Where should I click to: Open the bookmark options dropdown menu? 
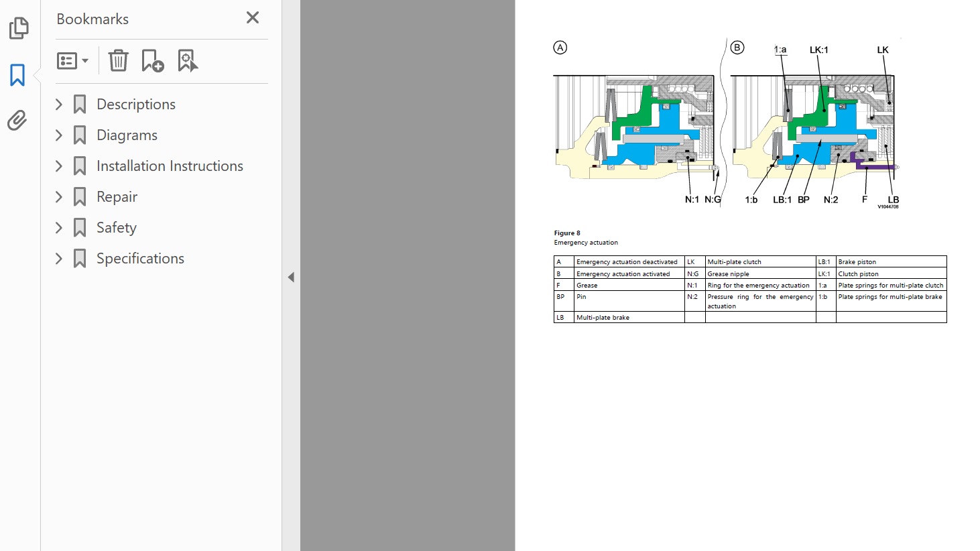[x=72, y=61]
